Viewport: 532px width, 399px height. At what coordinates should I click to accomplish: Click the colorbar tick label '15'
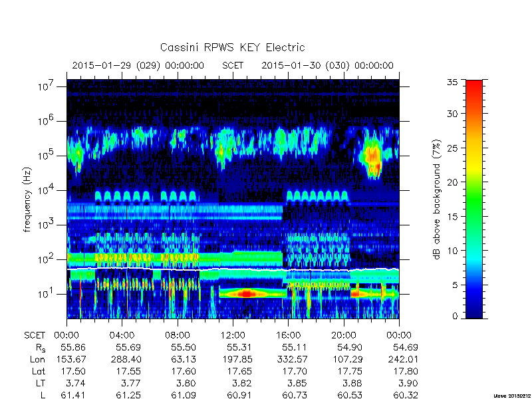(x=453, y=217)
